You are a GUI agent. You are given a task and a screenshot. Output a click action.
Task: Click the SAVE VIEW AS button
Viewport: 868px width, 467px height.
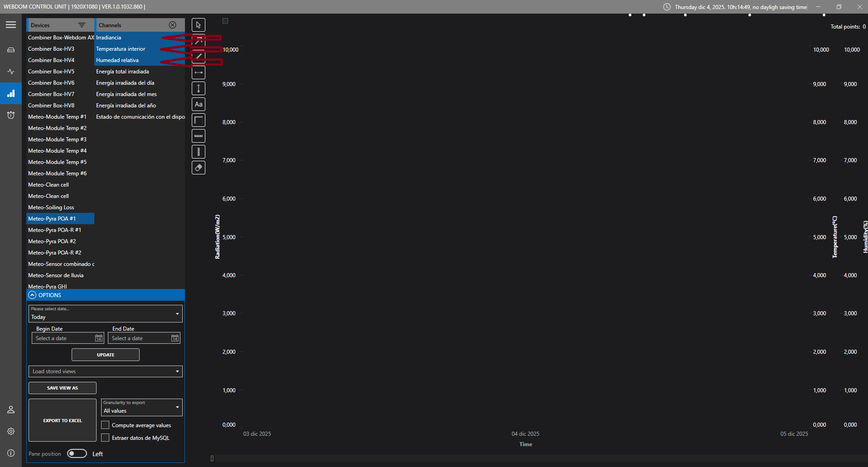pos(63,388)
